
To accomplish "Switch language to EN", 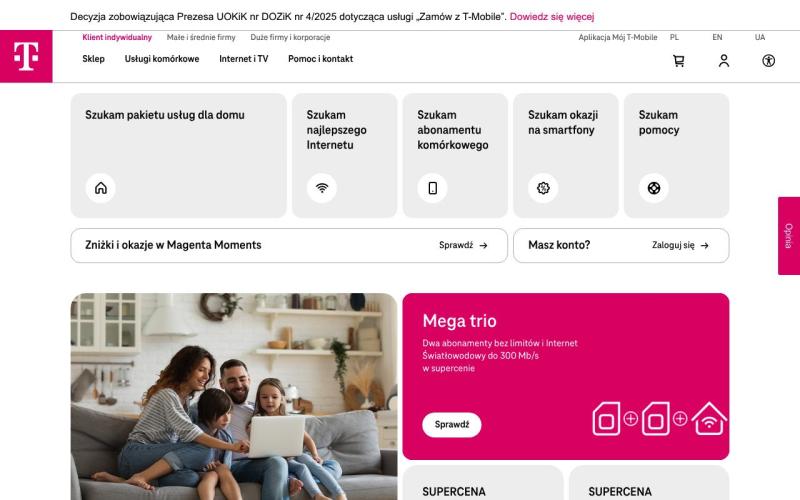I will [717, 37].
